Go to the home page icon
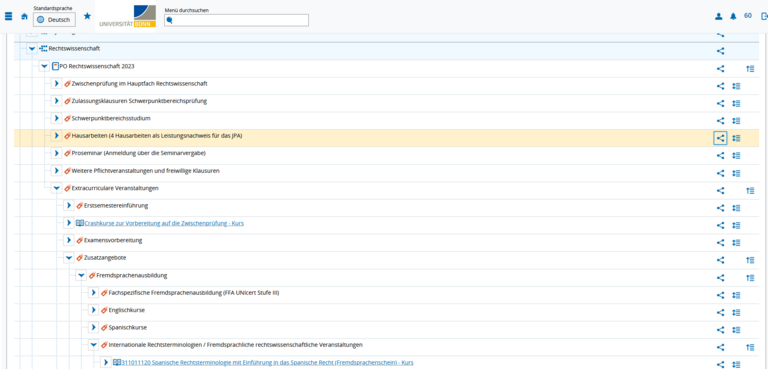The width and height of the screenshot is (768, 369). pos(24,16)
